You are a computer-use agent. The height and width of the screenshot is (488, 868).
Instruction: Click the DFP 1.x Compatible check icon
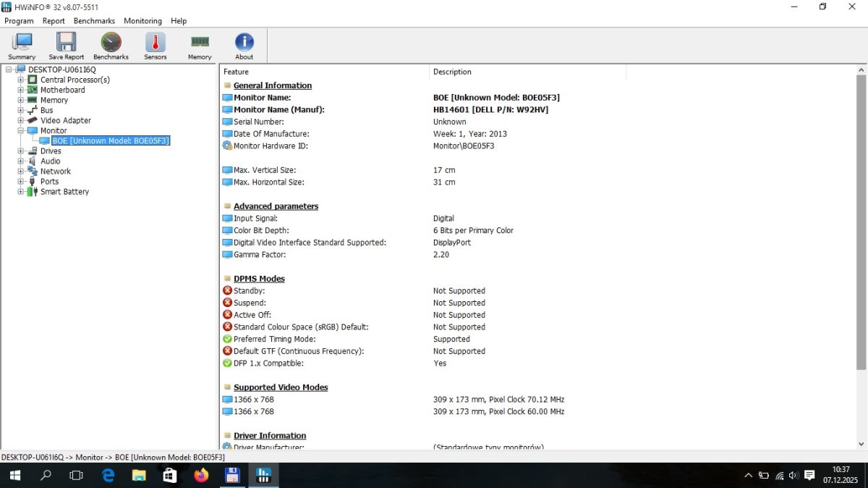227,363
